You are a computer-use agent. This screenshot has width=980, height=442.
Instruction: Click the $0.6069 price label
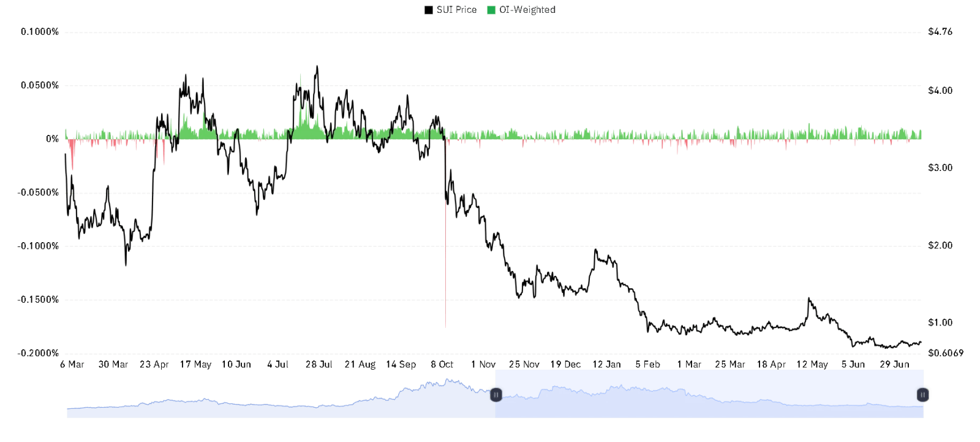coord(946,353)
